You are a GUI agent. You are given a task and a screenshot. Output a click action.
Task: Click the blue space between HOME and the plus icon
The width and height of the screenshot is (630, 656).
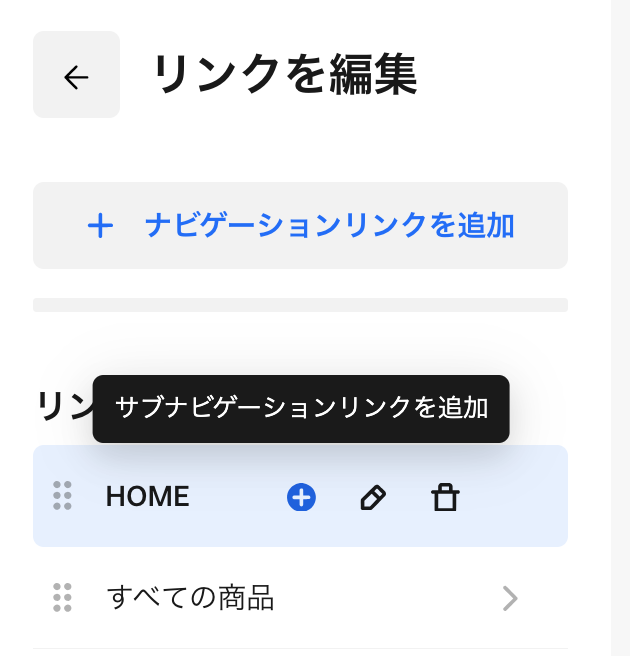click(x=237, y=497)
